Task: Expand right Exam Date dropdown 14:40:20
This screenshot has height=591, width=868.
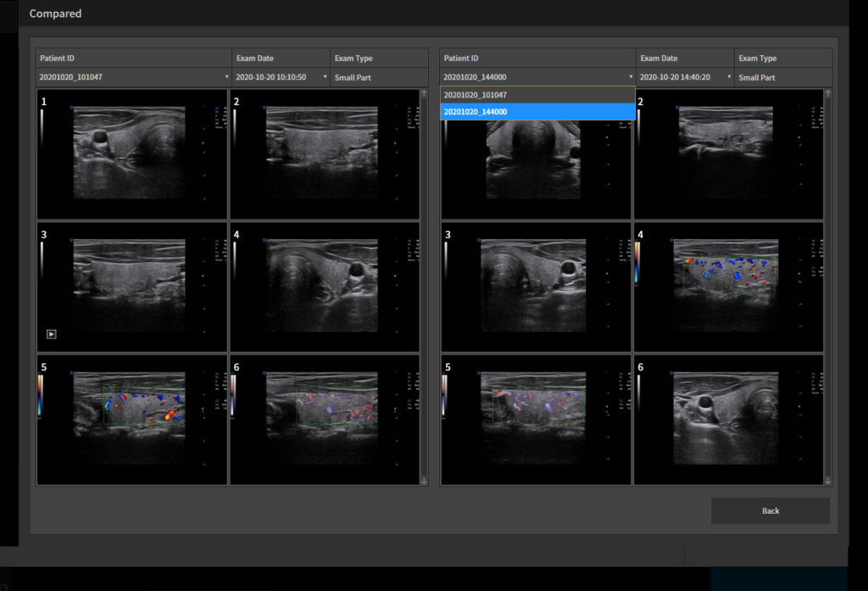Action: pyautogui.click(x=685, y=77)
